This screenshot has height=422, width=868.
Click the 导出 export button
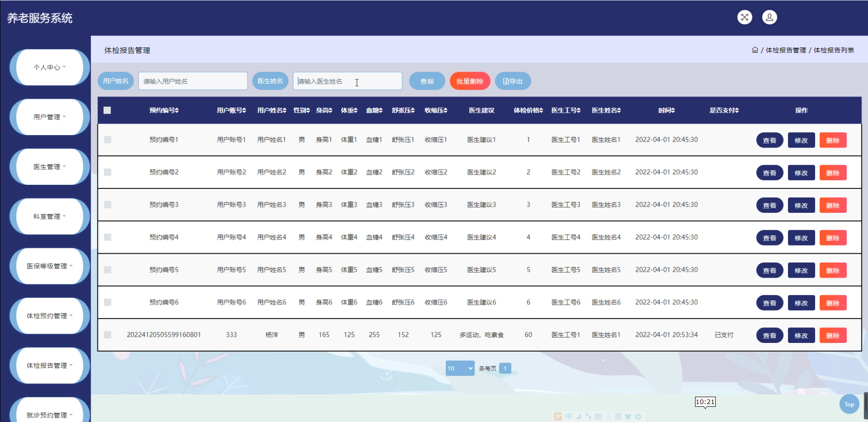(513, 81)
